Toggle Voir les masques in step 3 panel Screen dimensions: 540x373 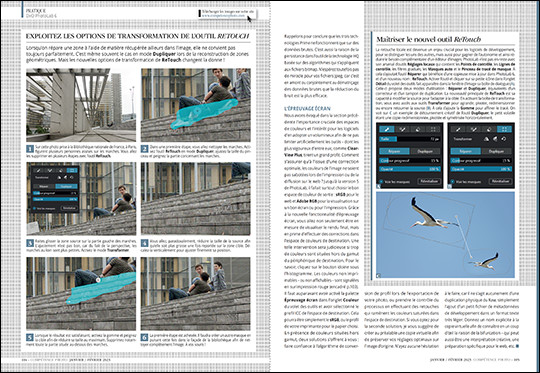click(x=34, y=208)
